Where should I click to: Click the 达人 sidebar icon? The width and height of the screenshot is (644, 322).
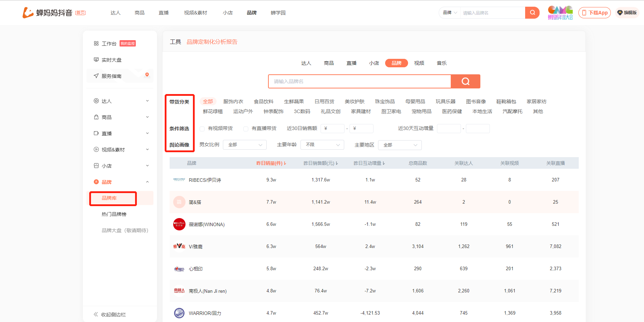point(96,101)
